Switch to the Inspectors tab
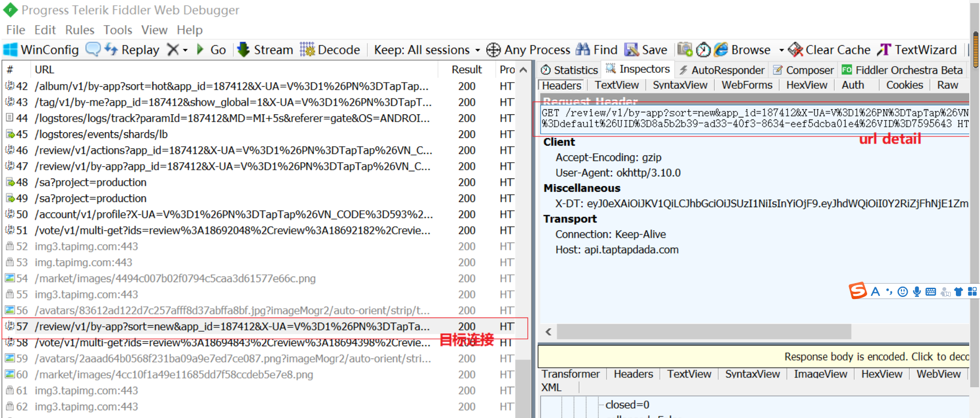The width and height of the screenshot is (980, 418). click(638, 69)
